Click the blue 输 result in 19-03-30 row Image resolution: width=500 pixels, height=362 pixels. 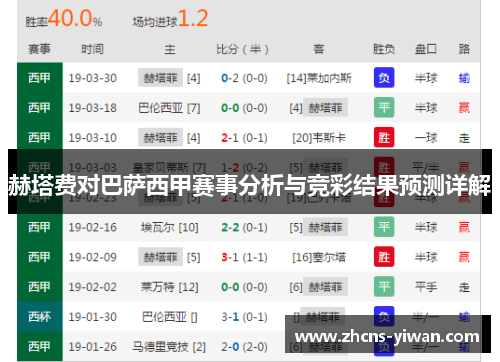[x=464, y=78]
